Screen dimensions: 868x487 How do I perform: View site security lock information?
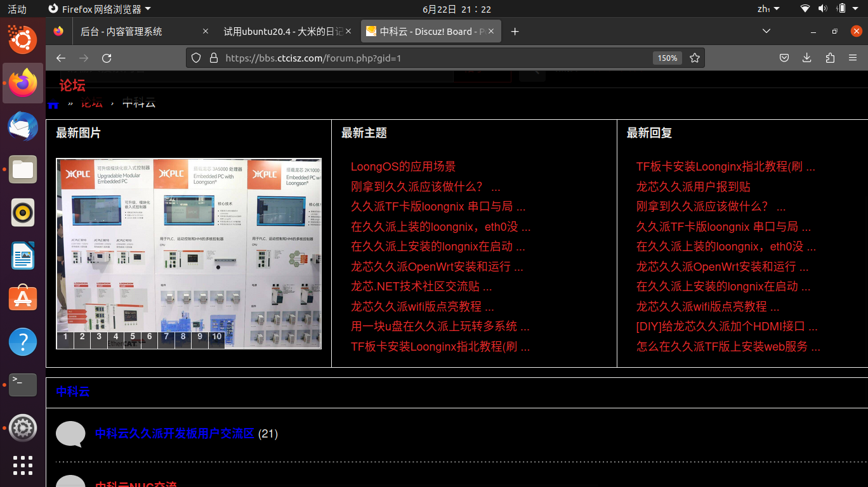(x=213, y=58)
